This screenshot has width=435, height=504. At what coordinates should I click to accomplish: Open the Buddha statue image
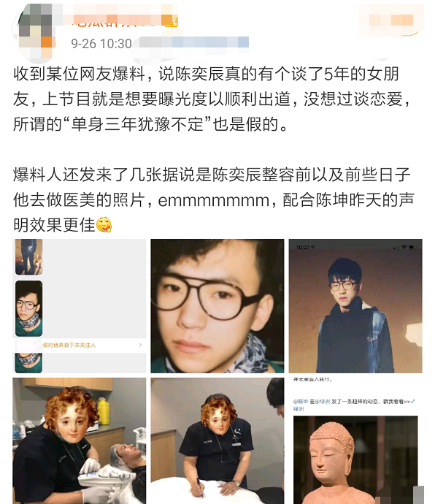click(355, 459)
